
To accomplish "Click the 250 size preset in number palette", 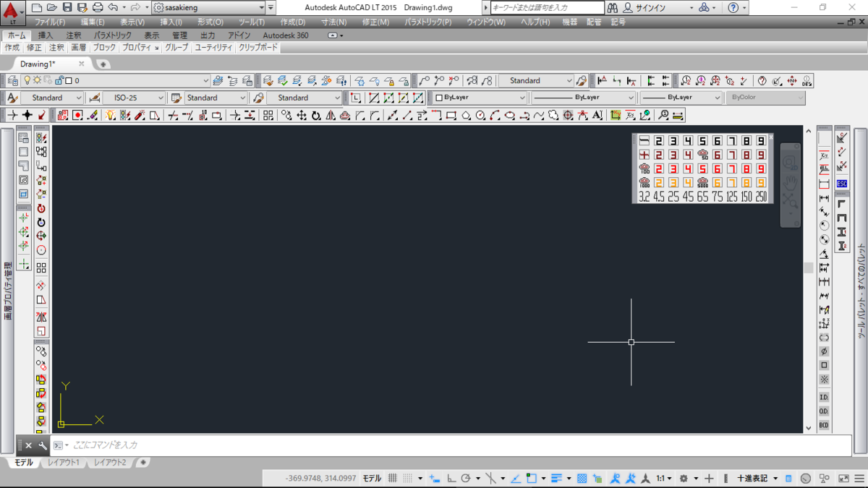I will pyautogui.click(x=761, y=196).
